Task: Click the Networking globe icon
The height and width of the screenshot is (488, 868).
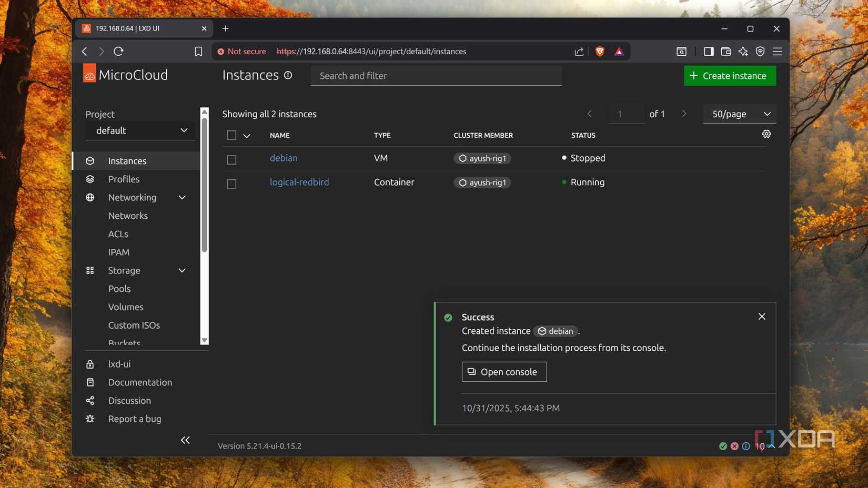Action: (90, 197)
